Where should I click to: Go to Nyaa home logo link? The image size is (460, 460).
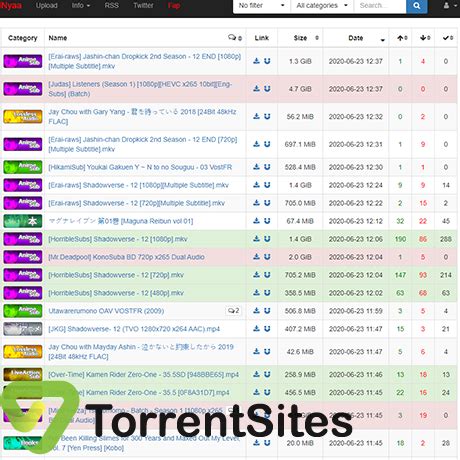(11, 6)
